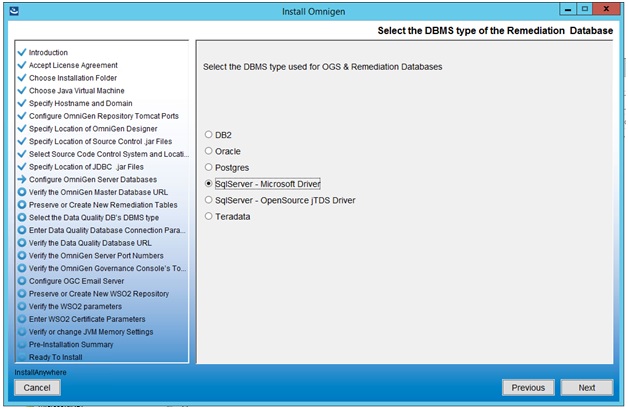Screen dimensions: 628x409
Task: Close the Install Omnigen window
Action: coord(606,9)
